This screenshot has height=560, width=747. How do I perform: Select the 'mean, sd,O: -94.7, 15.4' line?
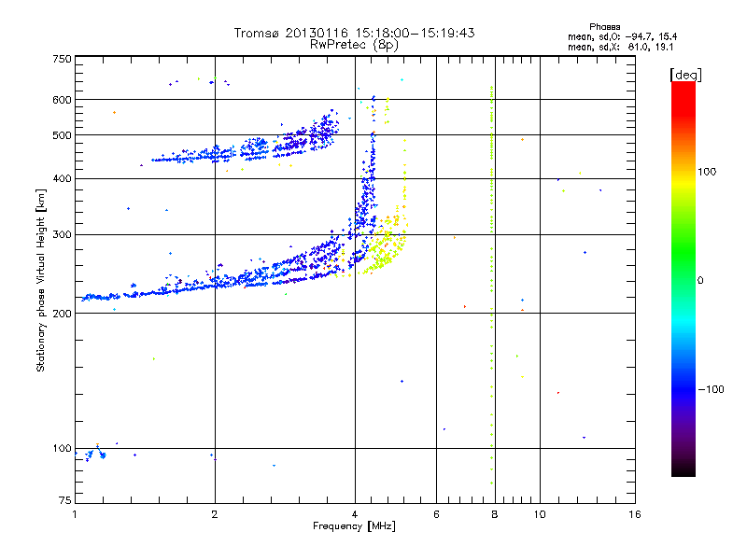(622, 36)
